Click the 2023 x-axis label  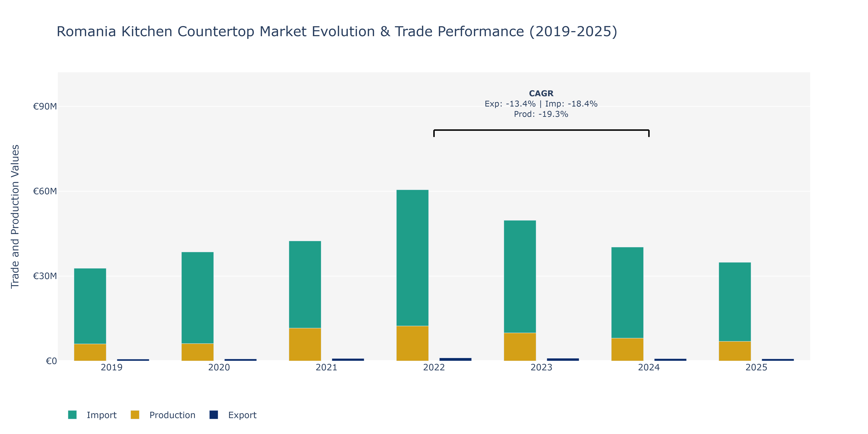pos(541,367)
